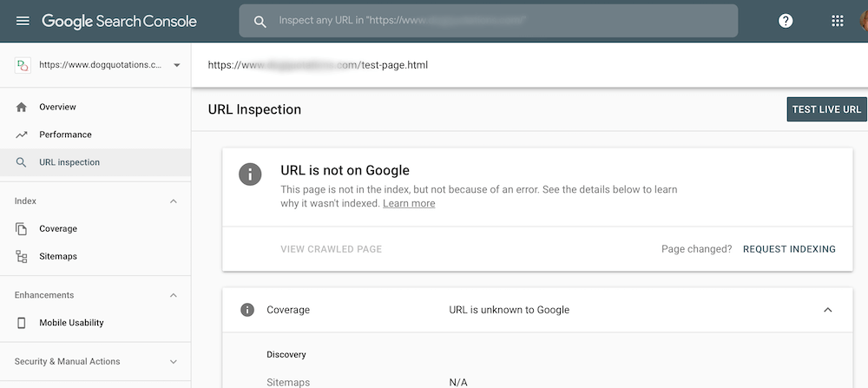
Task: Open the user account avatar
Action: tap(865, 21)
